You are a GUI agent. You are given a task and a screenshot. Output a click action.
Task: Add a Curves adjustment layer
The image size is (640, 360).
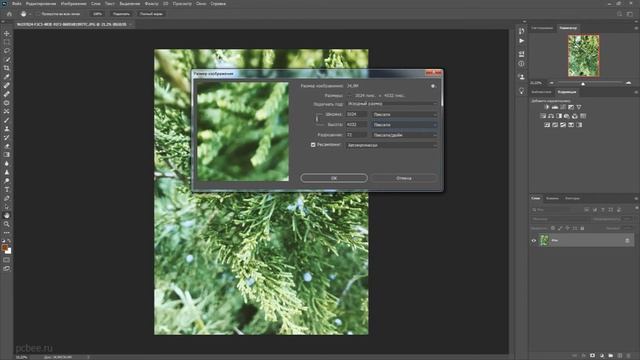coord(563,107)
